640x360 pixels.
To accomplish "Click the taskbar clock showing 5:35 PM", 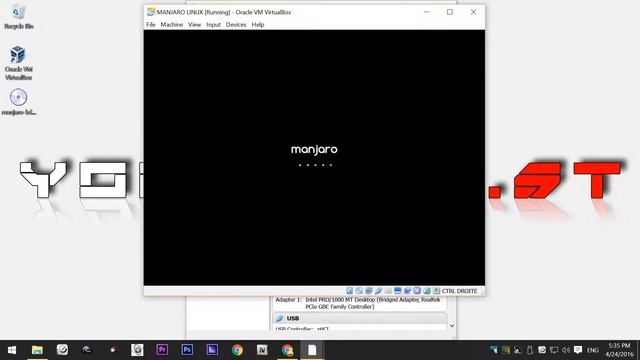I will [619, 350].
